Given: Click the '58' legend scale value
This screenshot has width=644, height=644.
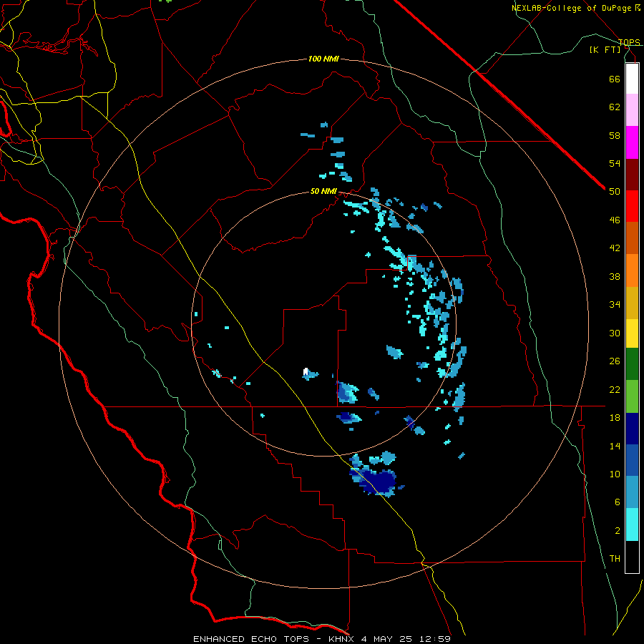Looking at the screenshot, I should pos(615,135).
